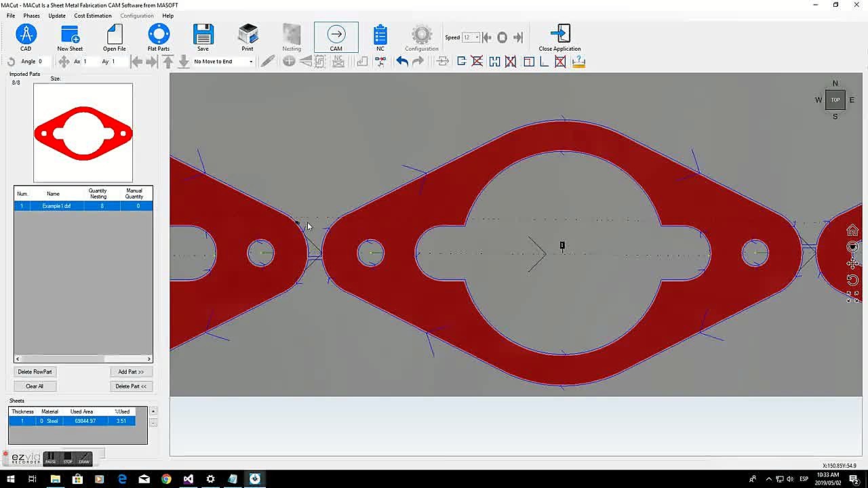The width and height of the screenshot is (868, 488).
Task: Open Google Chrome from the taskbar
Action: 166,479
